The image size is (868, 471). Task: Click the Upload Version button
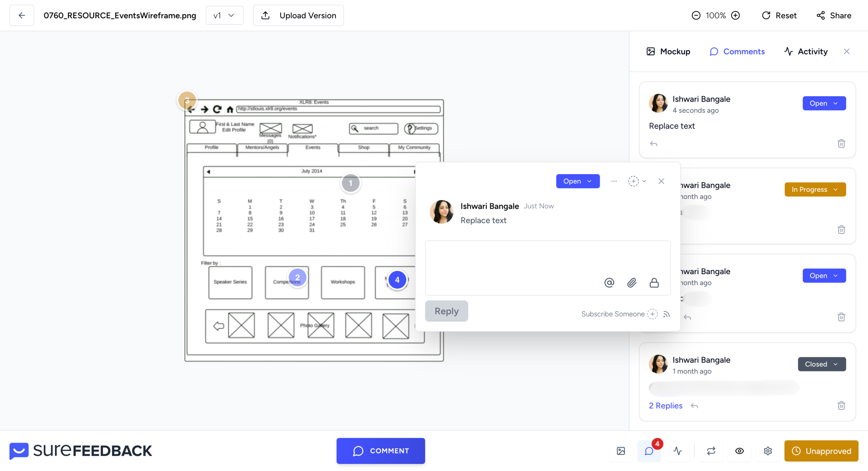tap(298, 15)
